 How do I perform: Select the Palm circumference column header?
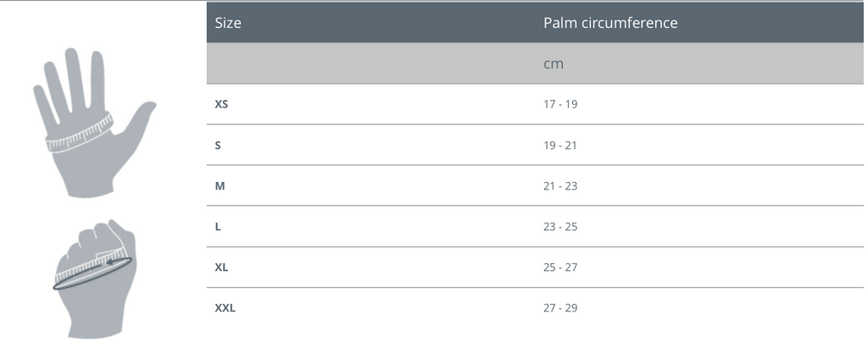click(610, 23)
